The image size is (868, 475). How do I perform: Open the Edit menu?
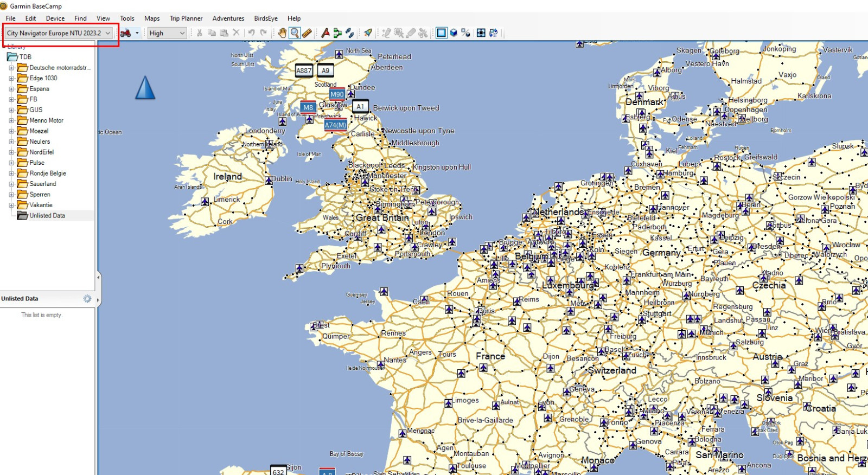(30, 18)
